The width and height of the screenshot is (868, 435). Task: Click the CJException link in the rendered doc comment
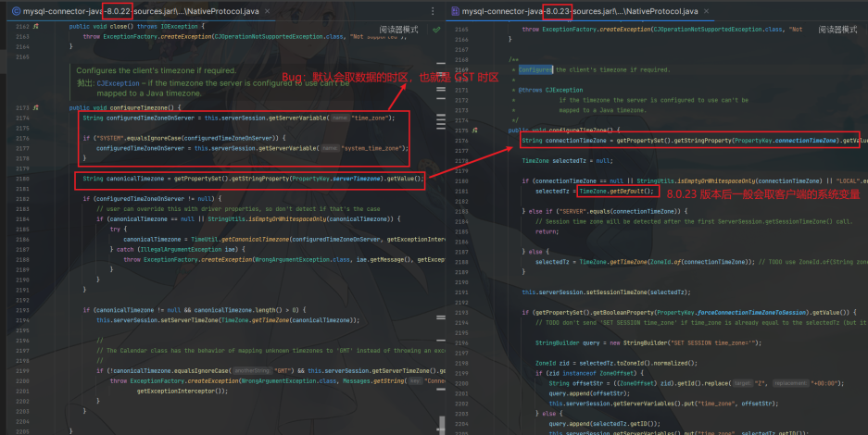point(119,83)
